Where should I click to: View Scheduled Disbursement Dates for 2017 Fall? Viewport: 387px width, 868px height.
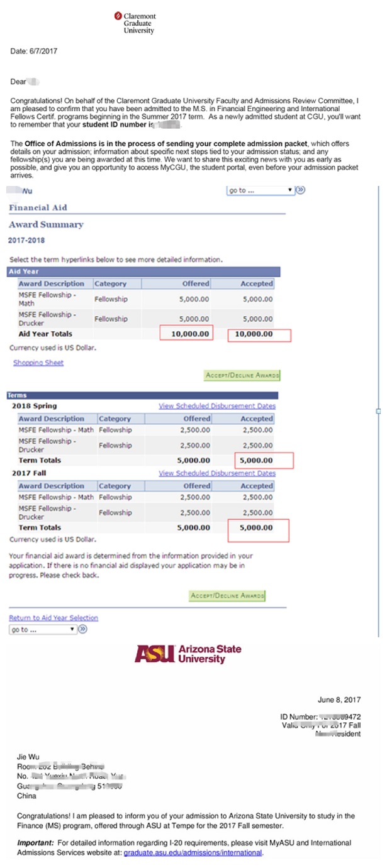click(217, 473)
